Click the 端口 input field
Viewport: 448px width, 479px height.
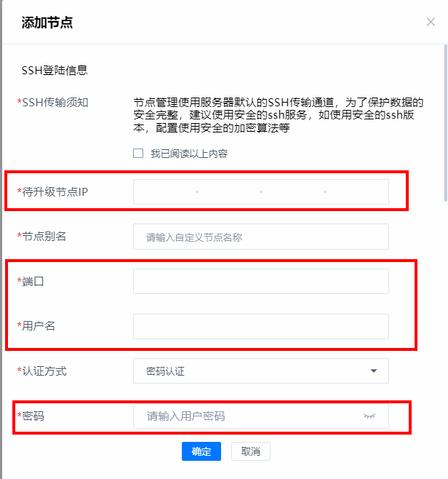coord(260,281)
